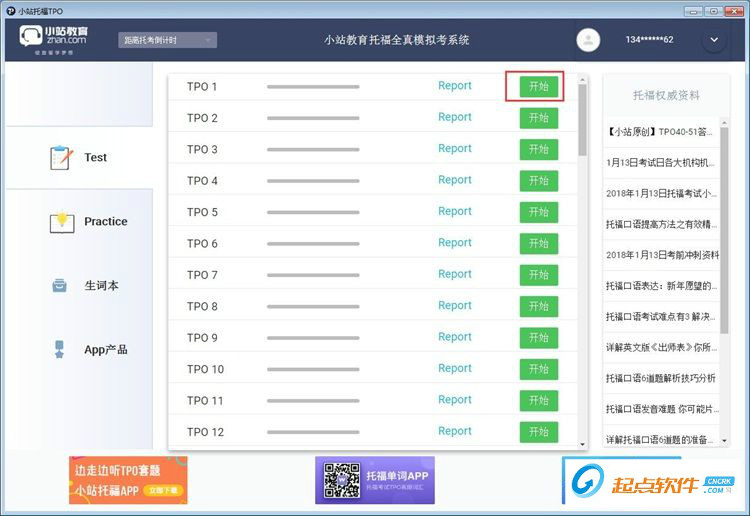750x516 pixels.
Task: Start TPO 6 with the 开始 button
Action: (x=539, y=243)
